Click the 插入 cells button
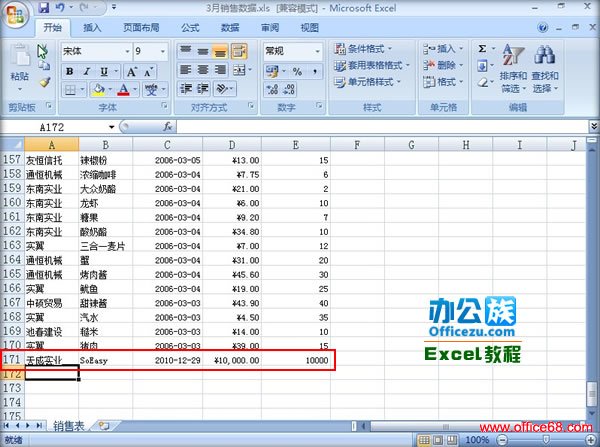Image resolution: width=600 pixels, height=447 pixels. tap(443, 49)
